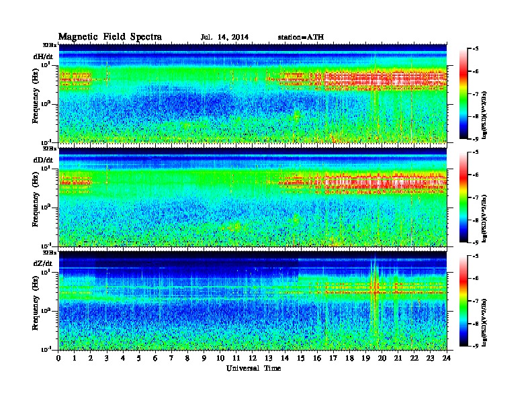Click hour tick label '19' on time axis
Image resolution: width=532 pixels, height=411 pixels.
coord(365,358)
